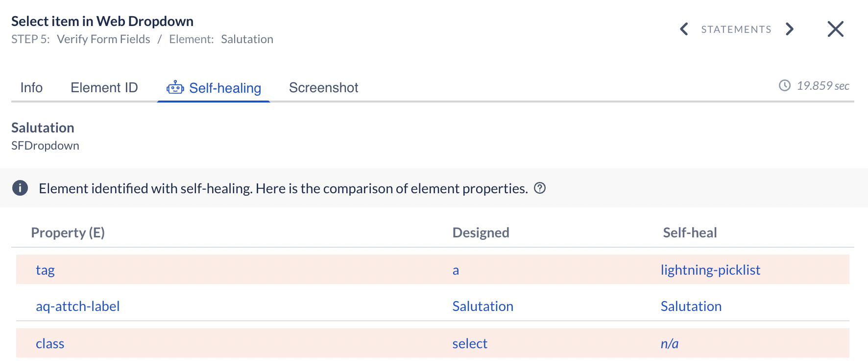This screenshot has height=361, width=868.
Task: Switch to the Element ID tab
Action: pyautogui.click(x=104, y=88)
